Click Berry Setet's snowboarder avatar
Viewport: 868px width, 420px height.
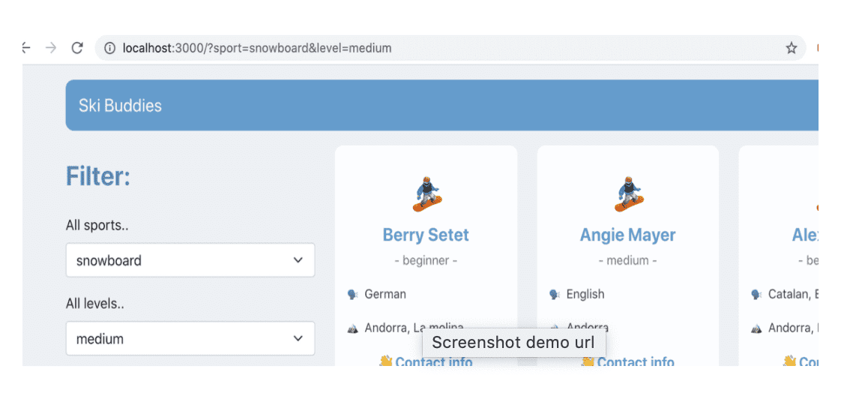tap(427, 194)
